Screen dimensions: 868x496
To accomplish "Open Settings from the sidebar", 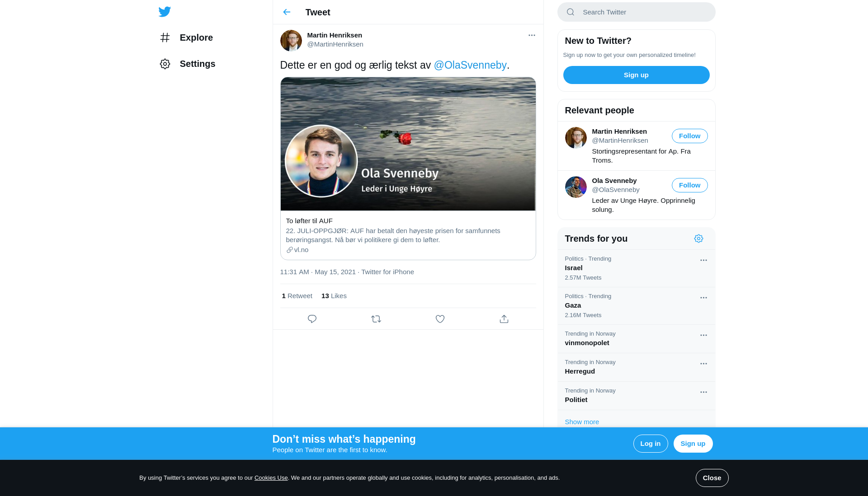I will click(187, 64).
